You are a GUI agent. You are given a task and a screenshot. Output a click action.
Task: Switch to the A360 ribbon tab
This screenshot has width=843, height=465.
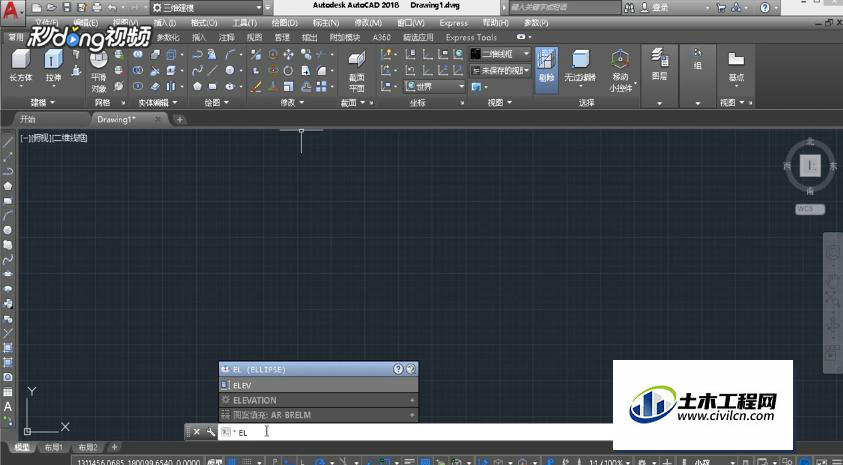coord(381,37)
